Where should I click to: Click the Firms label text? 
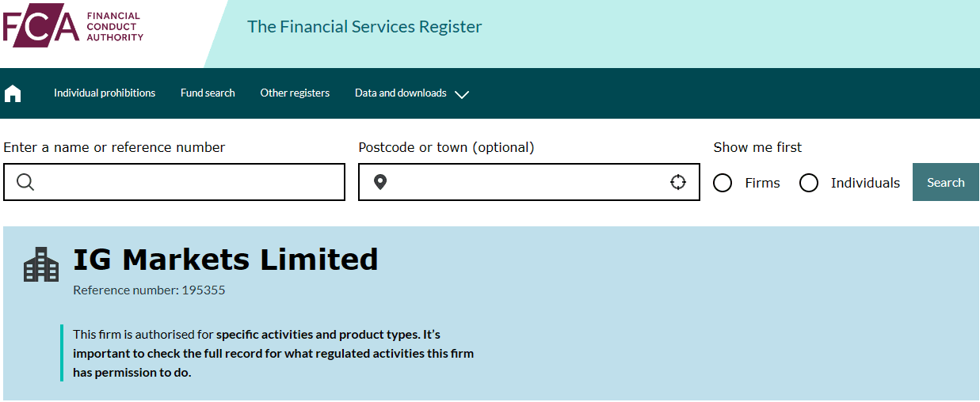pos(762,183)
